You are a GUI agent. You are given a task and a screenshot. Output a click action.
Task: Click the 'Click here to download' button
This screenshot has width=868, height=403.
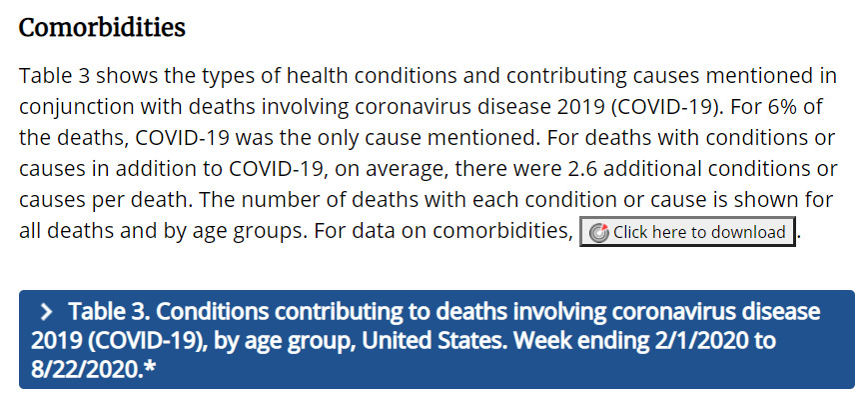(687, 232)
